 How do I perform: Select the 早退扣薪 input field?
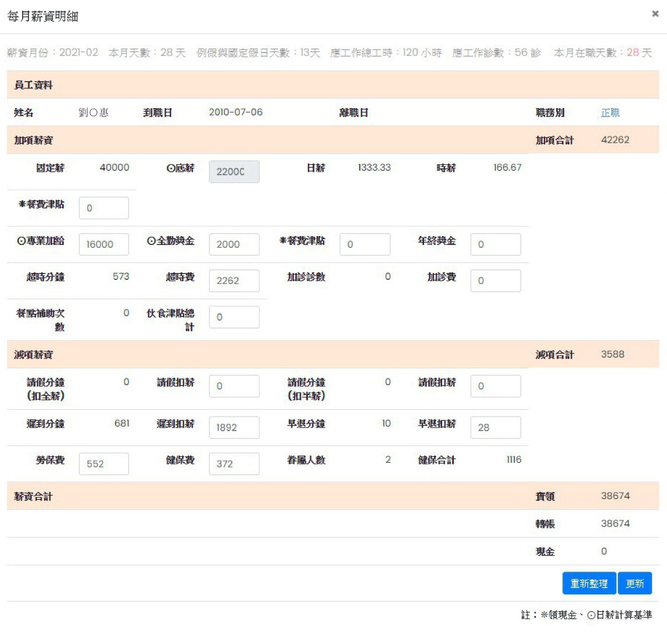[x=495, y=428]
